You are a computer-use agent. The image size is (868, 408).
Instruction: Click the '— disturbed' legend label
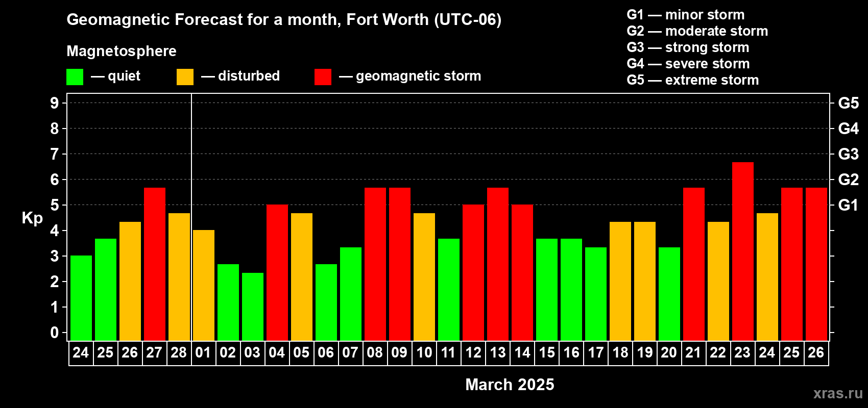240,76
